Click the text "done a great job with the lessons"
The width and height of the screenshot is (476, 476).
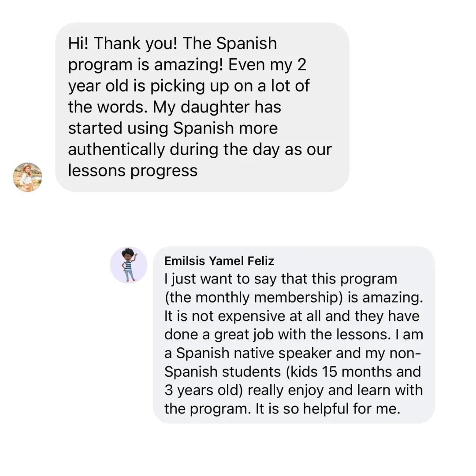tap(275, 334)
